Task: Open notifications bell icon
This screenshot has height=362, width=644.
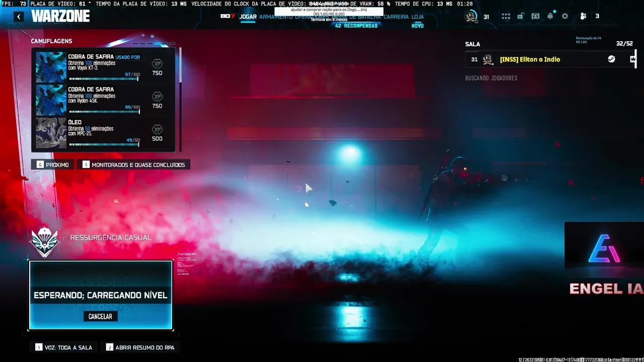Action: pyautogui.click(x=550, y=16)
